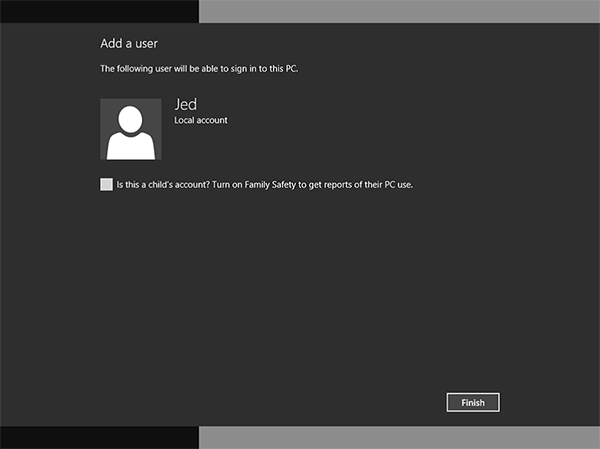Click the head of the avatar silhouette
600x449 pixels.
(131, 117)
